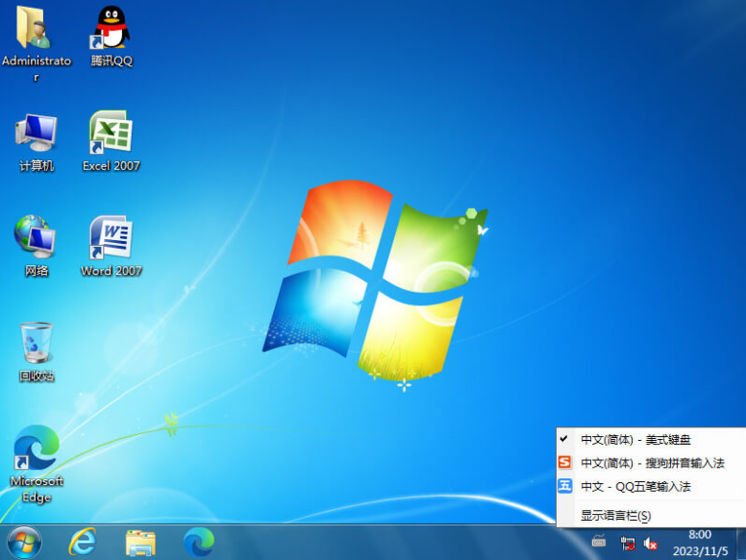Launch Microsoft Edge from the desktop
Screen dimensions: 746x560
tap(37, 464)
